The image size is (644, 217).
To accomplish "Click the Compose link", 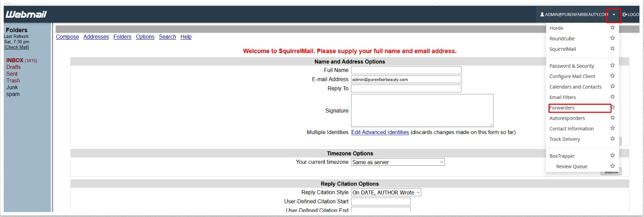I will (x=67, y=37).
